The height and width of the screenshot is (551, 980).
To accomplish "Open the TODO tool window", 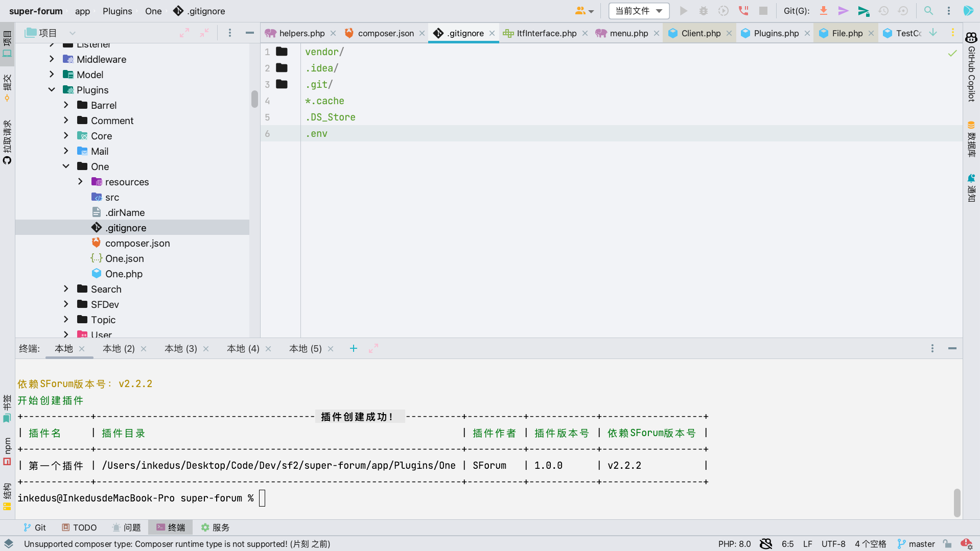I will (x=79, y=528).
